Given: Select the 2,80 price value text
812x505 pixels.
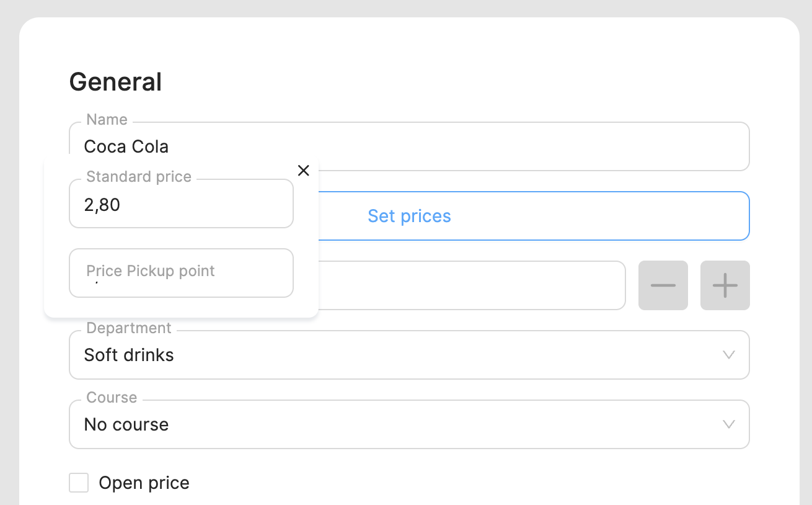Looking at the screenshot, I should pyautogui.click(x=102, y=205).
